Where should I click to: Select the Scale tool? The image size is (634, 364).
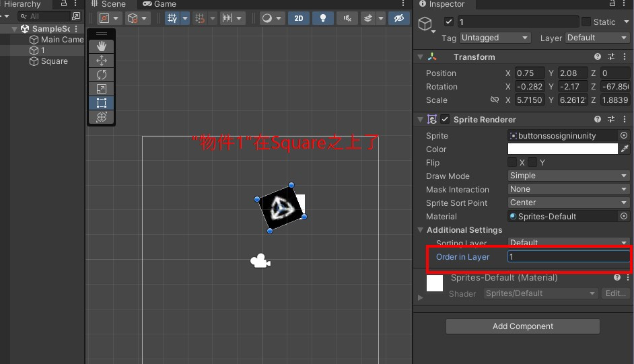click(102, 89)
